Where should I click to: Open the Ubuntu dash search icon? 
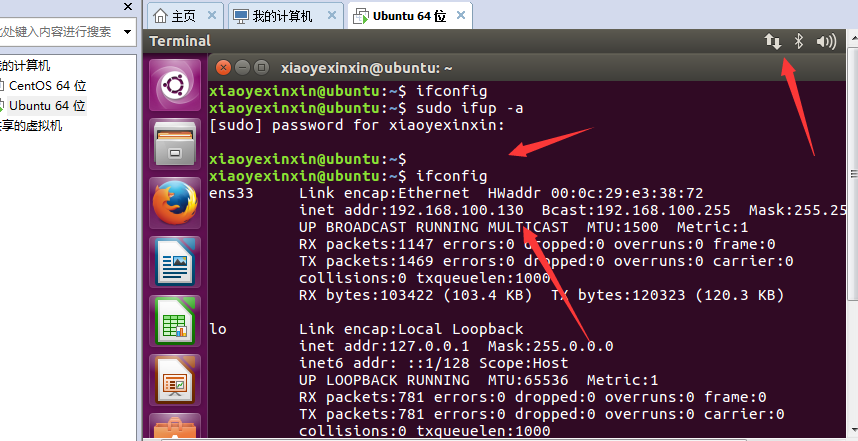pos(175,85)
